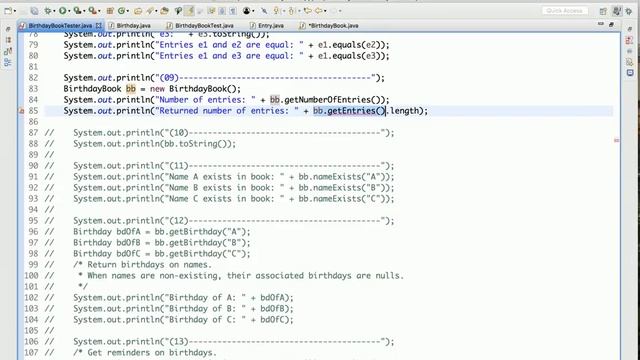Viewport: 640px width, 360px height.
Task: Click 'getEntries()' on line 85
Action: (x=356, y=111)
